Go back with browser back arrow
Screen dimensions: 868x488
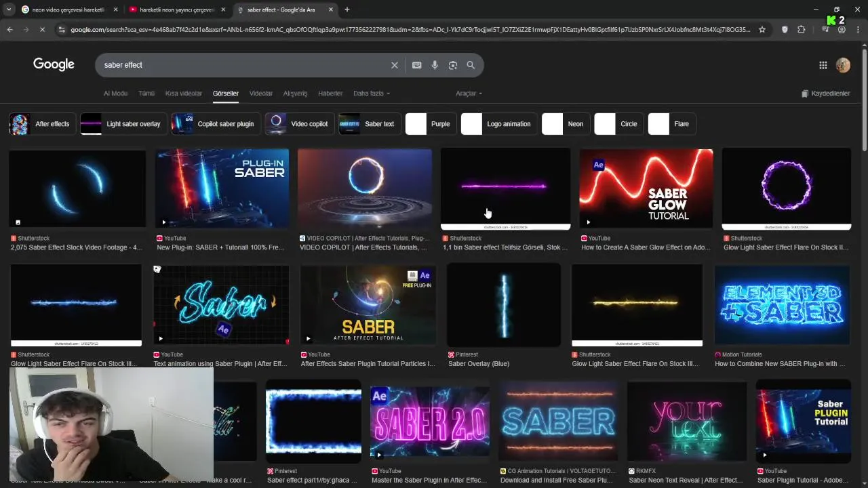point(9,30)
